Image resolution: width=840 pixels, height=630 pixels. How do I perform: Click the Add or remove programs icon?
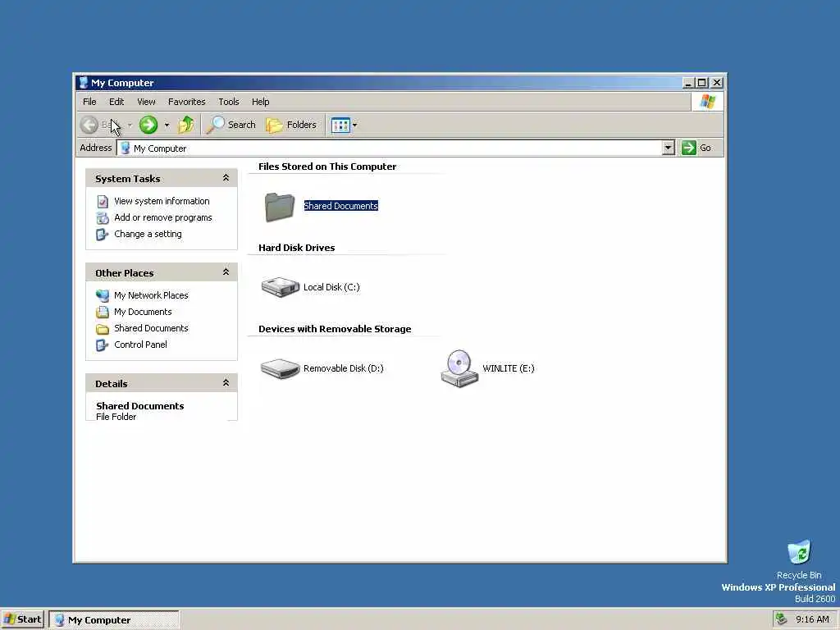tap(103, 218)
